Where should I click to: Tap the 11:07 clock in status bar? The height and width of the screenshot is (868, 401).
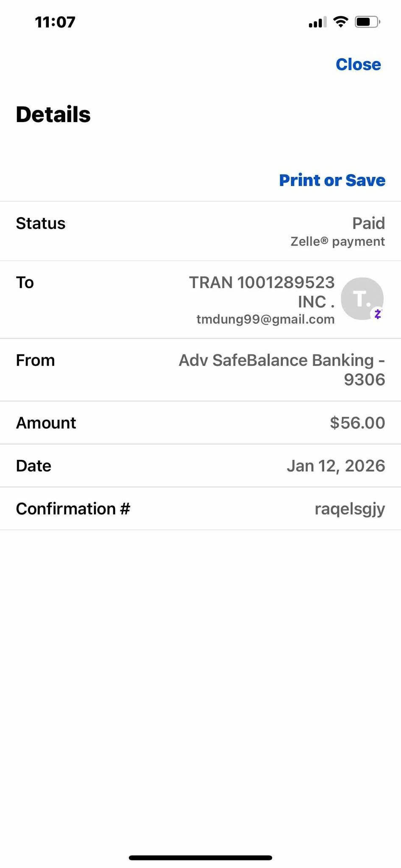pos(55,22)
